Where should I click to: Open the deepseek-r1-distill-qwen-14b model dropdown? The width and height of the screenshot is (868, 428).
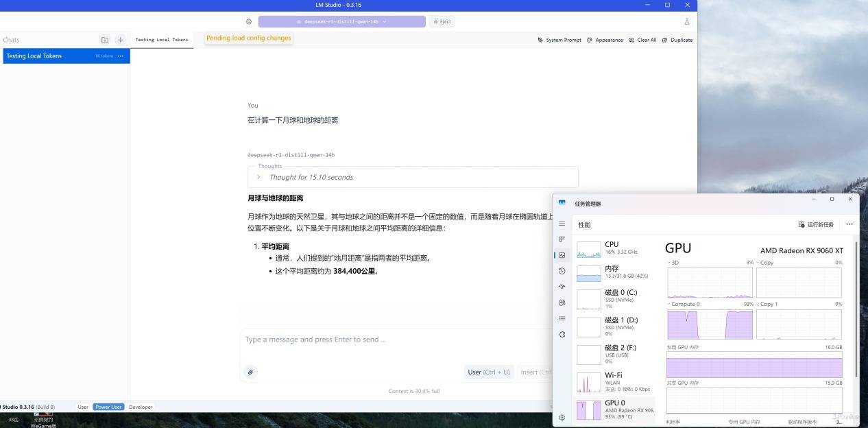(x=341, y=22)
